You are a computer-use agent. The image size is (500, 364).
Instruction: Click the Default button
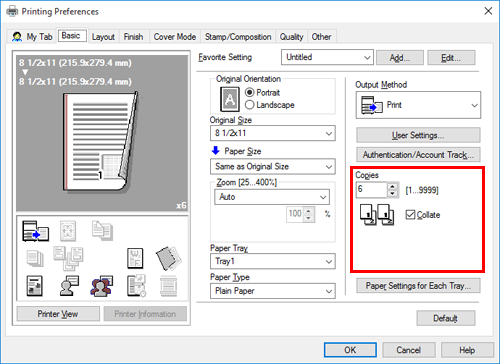click(x=445, y=318)
